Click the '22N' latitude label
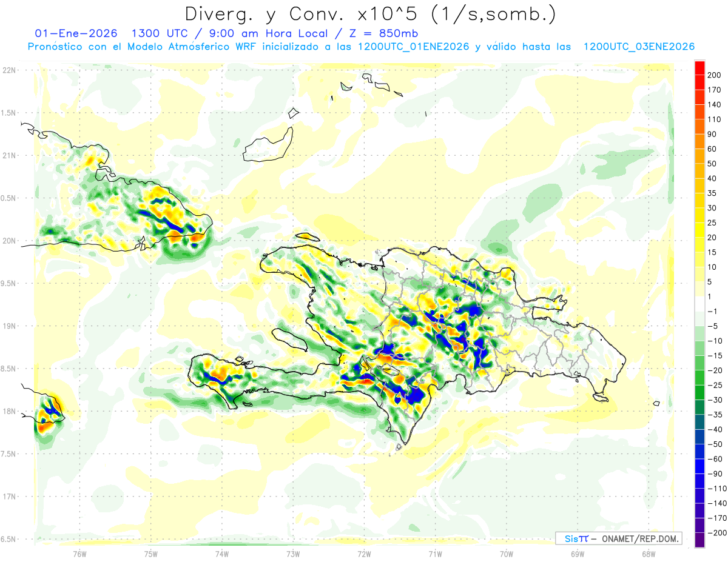 tap(9, 70)
